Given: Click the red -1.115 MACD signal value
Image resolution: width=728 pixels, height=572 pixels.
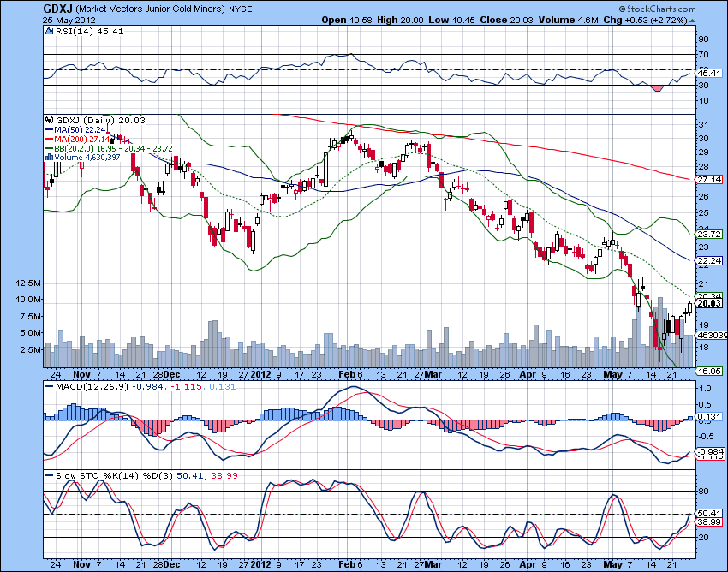Looking at the screenshot, I should [185, 386].
